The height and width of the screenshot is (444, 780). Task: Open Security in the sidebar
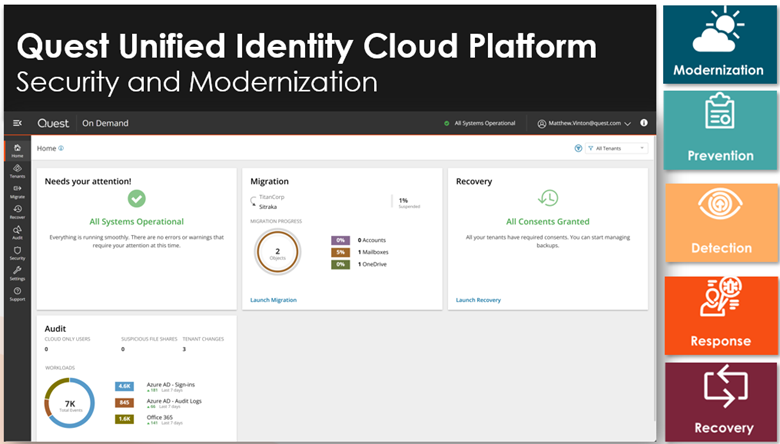point(17,253)
